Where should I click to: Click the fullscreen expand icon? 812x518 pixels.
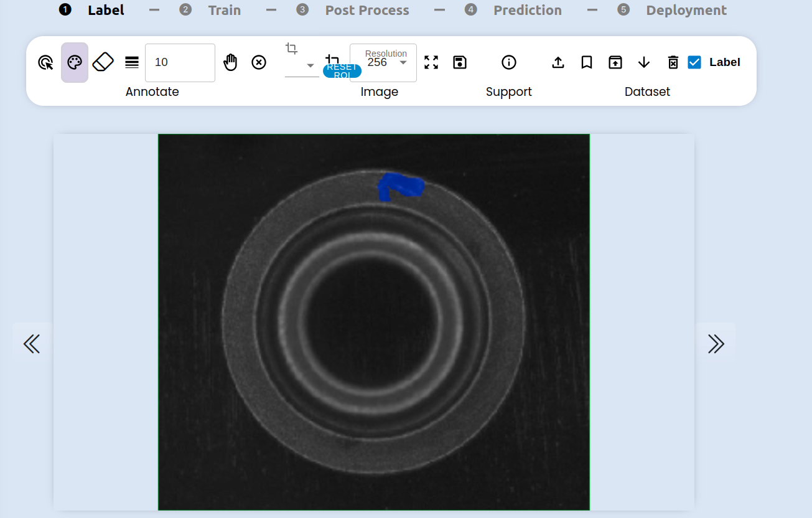coord(431,62)
